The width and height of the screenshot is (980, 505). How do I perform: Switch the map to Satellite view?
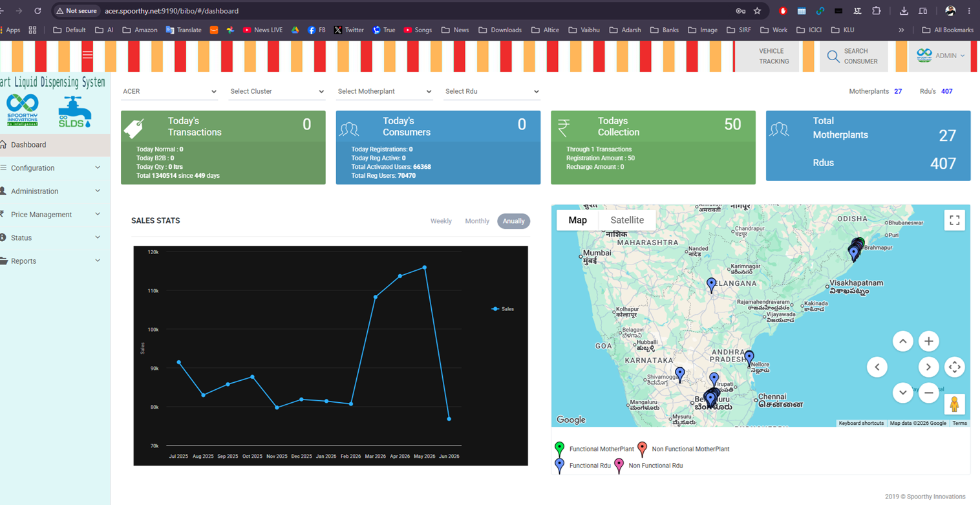627,220
